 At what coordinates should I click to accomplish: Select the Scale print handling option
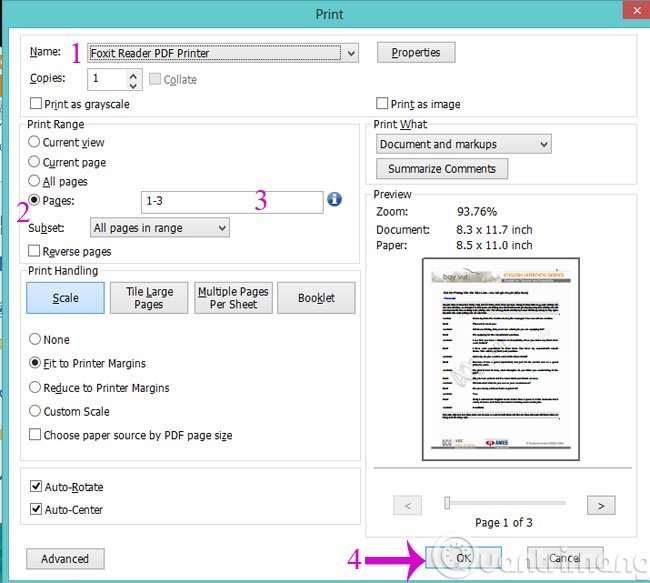(65, 297)
